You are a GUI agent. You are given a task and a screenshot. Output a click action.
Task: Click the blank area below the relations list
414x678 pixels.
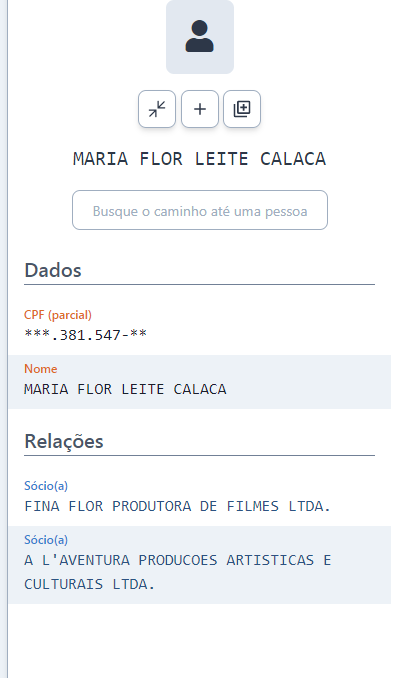pos(199,640)
